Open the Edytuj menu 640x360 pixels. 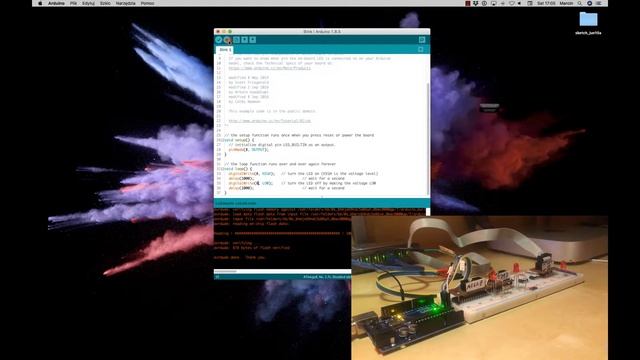click(x=88, y=3)
